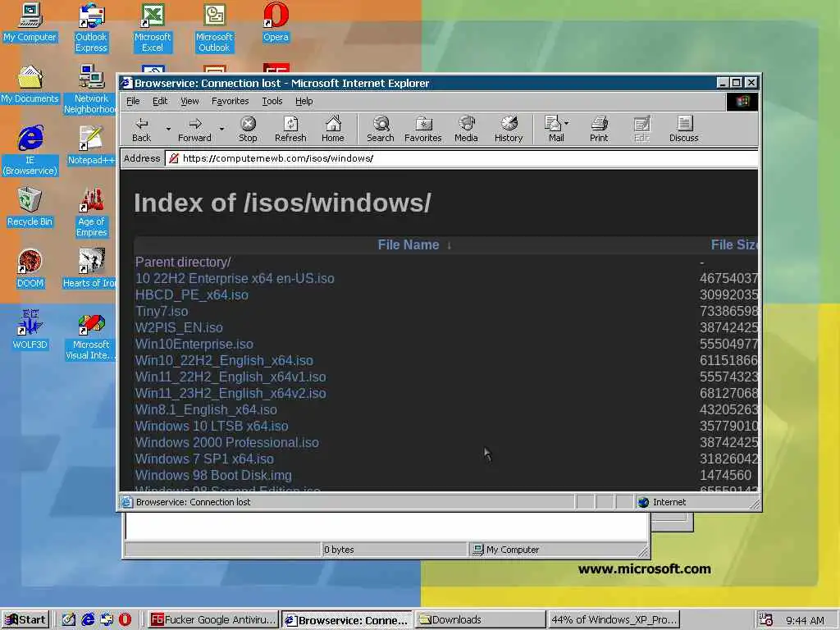
Task: Select the Hearts of Iron desktop icon
Action: coord(90,269)
